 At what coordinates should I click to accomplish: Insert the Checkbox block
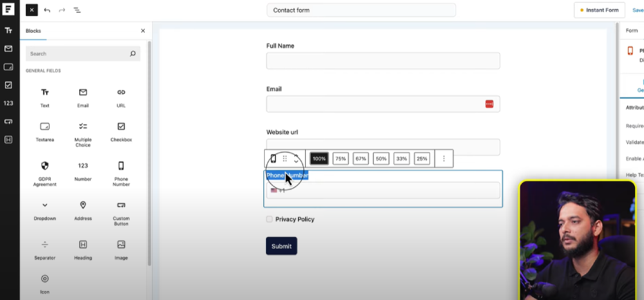121,132
